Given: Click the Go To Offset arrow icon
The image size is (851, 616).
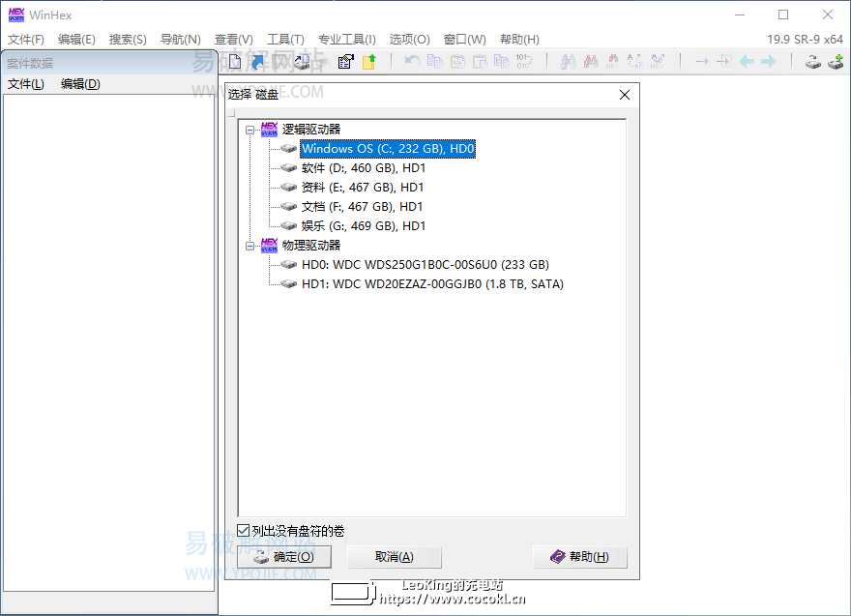Looking at the screenshot, I should (702, 61).
